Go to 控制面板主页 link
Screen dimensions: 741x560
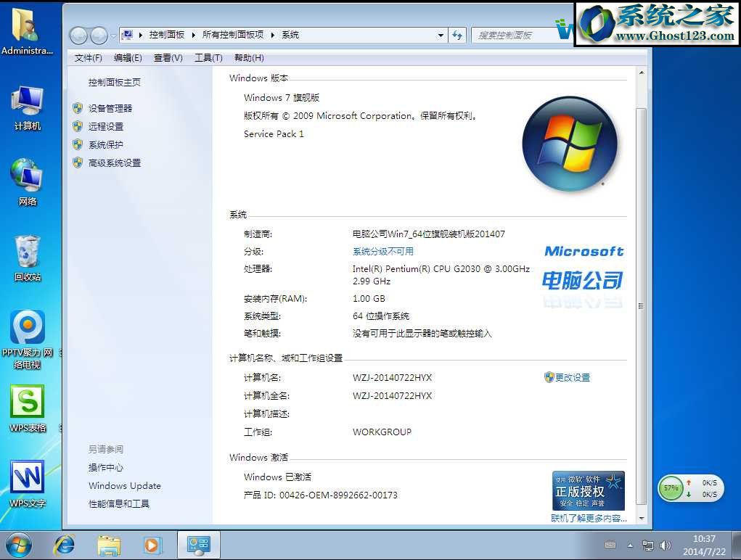(x=115, y=82)
